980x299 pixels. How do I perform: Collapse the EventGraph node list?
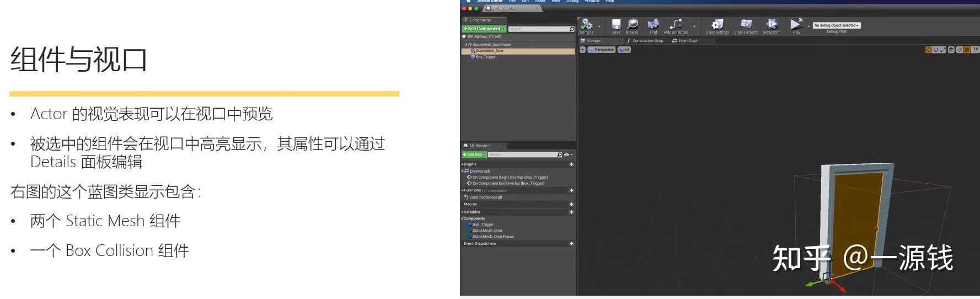462,171
